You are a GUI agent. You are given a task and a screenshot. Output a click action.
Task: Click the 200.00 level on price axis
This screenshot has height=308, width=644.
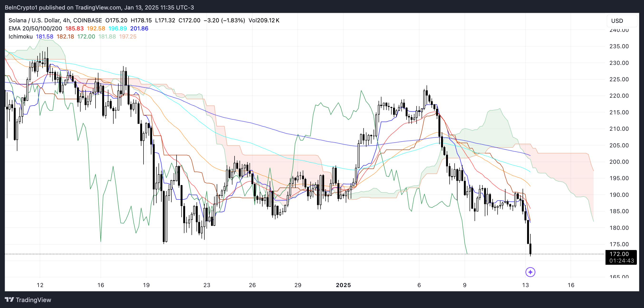pyautogui.click(x=619, y=162)
